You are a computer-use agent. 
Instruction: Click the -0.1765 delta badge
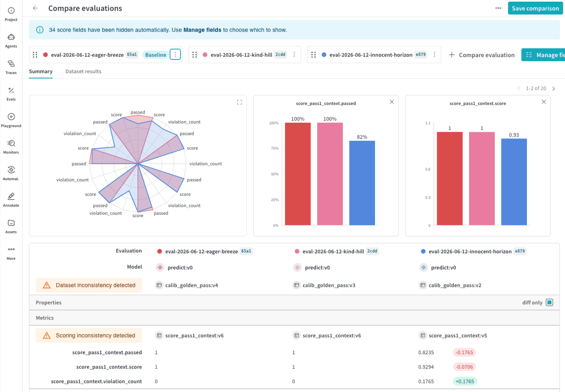464,353
